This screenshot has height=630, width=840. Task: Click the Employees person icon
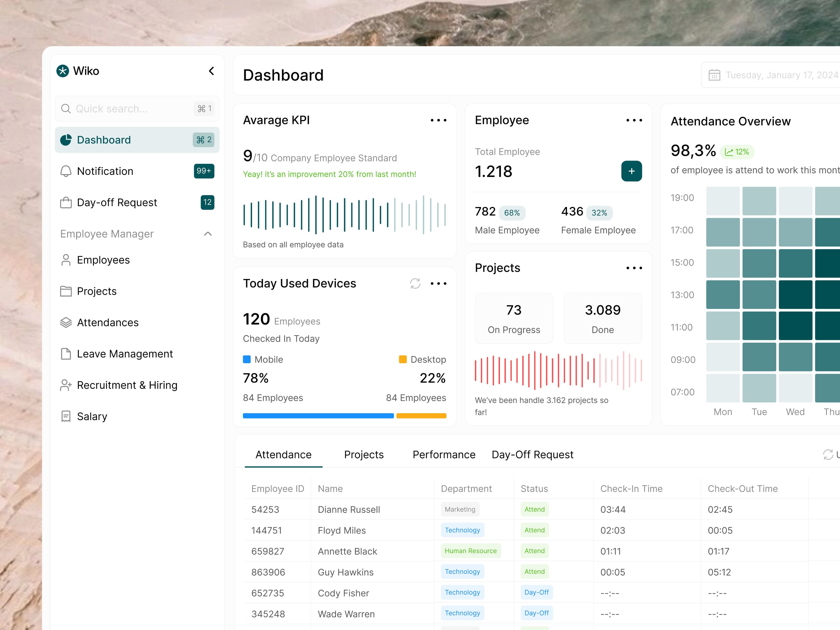(66, 260)
